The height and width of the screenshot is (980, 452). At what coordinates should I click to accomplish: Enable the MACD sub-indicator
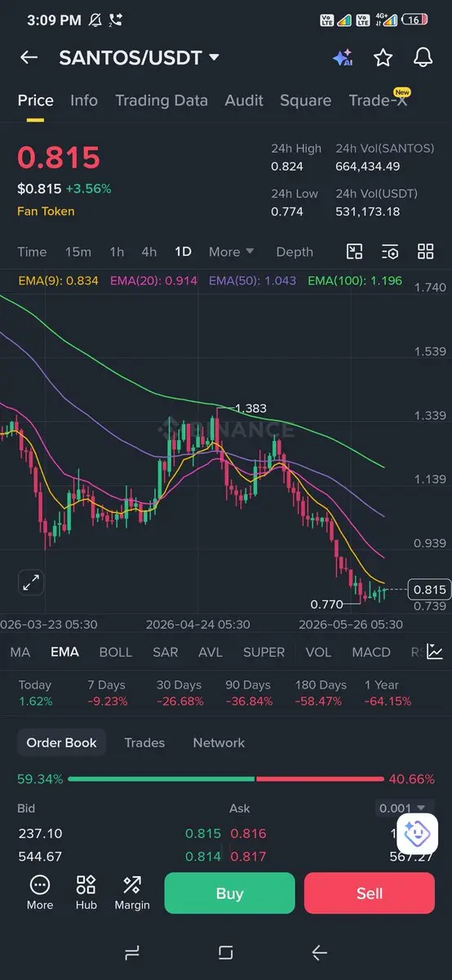[x=371, y=652]
